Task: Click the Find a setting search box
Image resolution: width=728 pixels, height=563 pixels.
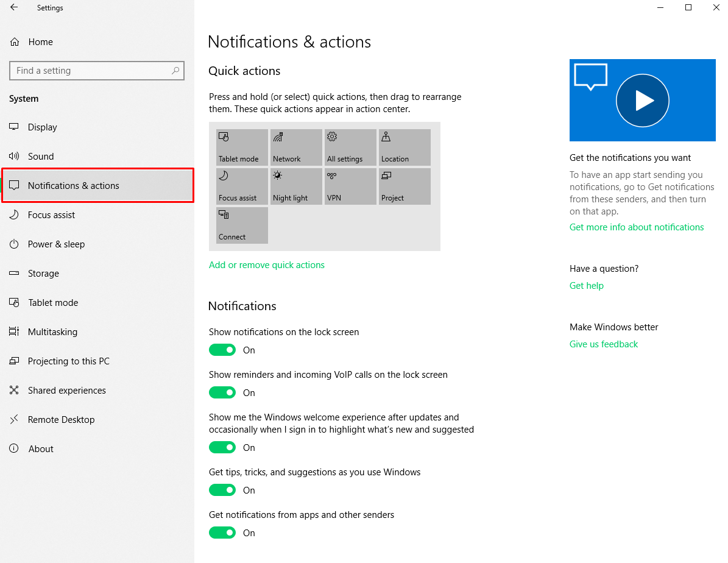Action: point(97,71)
